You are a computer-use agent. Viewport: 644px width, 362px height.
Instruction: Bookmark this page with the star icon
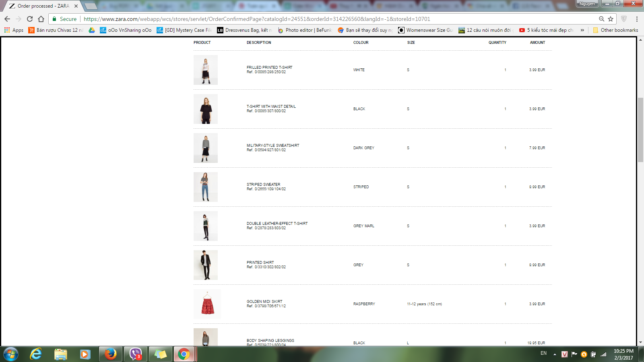pyautogui.click(x=611, y=19)
